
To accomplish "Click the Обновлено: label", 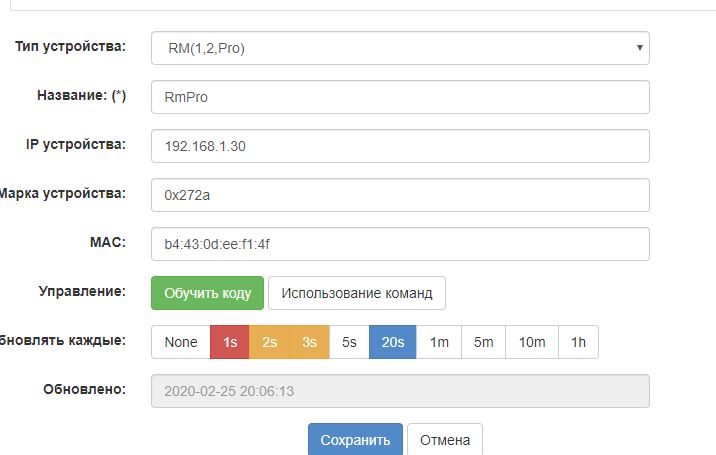I will (x=84, y=389).
